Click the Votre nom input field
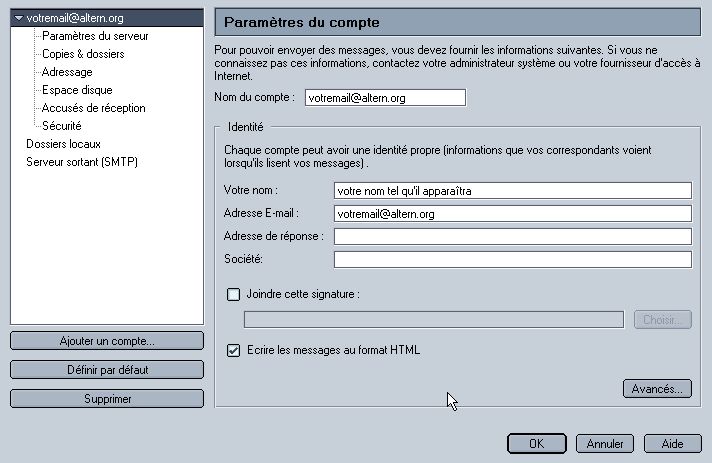This screenshot has height=463, width=712. tap(513, 191)
